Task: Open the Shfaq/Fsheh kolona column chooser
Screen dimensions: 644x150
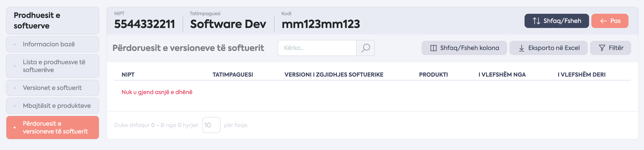Action: [464, 48]
